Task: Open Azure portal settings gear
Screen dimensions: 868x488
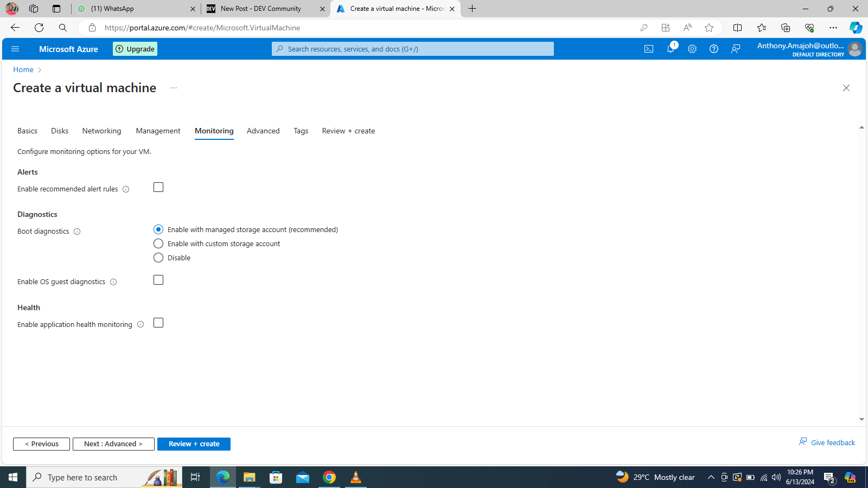Action: [692, 49]
